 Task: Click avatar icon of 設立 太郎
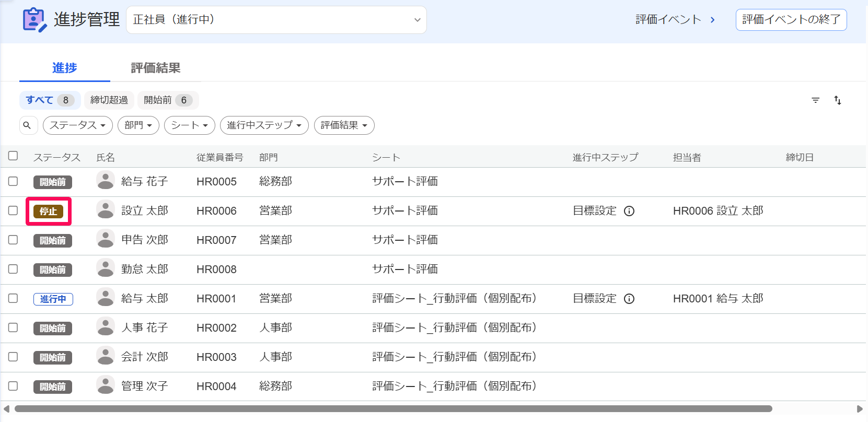point(106,210)
